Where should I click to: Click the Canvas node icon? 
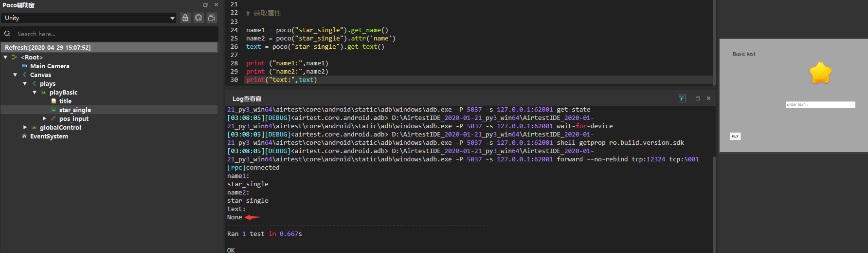coord(24,75)
